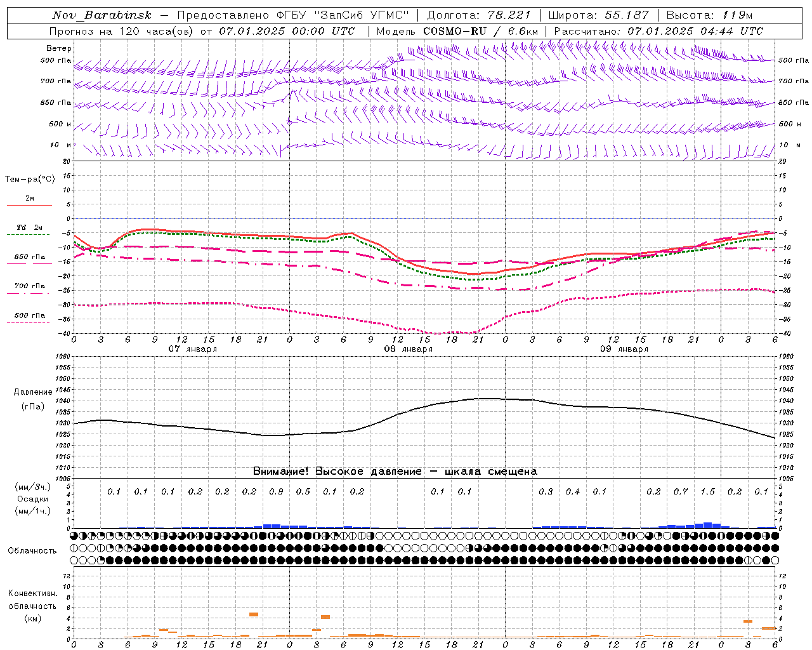
Task: Select the '09 января' date label
Action: [624, 349]
